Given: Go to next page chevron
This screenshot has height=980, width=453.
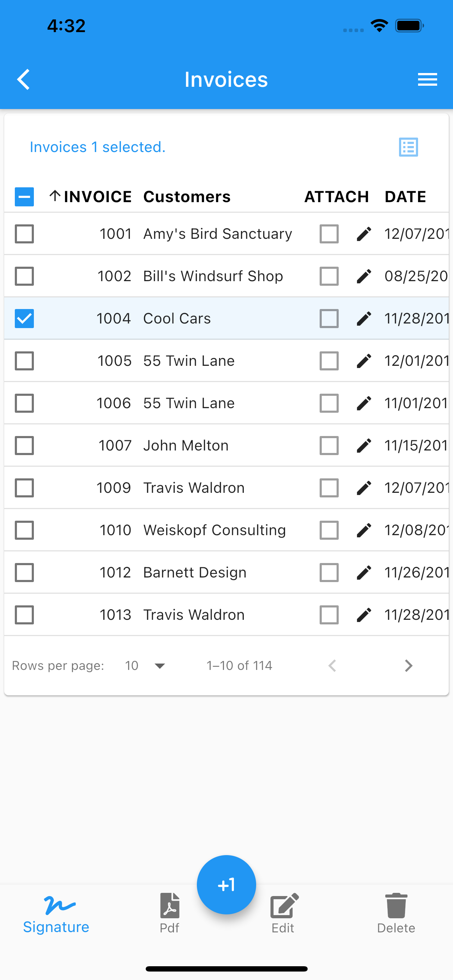Looking at the screenshot, I should [x=409, y=666].
